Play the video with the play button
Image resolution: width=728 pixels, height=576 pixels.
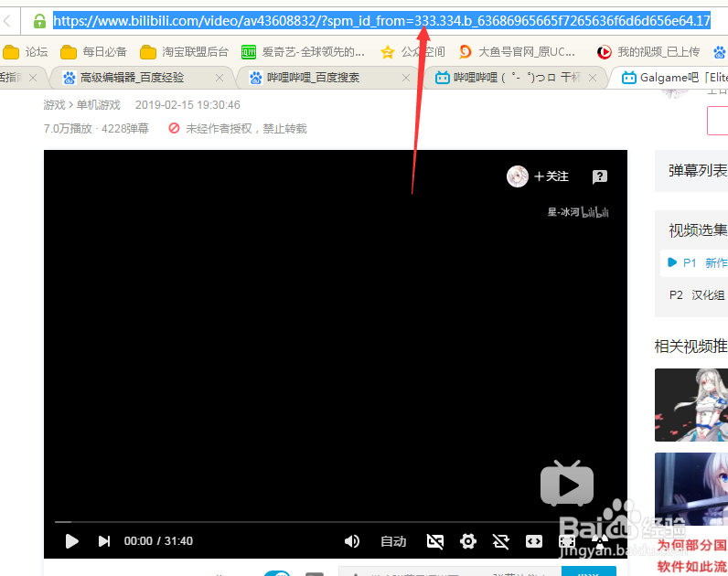71,541
